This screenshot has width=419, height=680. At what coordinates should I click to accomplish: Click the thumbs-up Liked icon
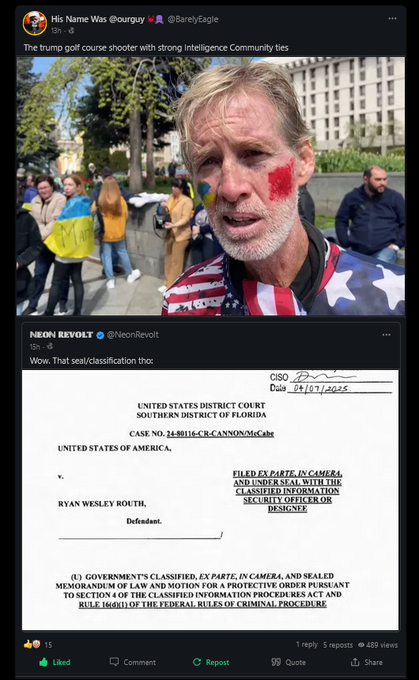(x=43, y=662)
